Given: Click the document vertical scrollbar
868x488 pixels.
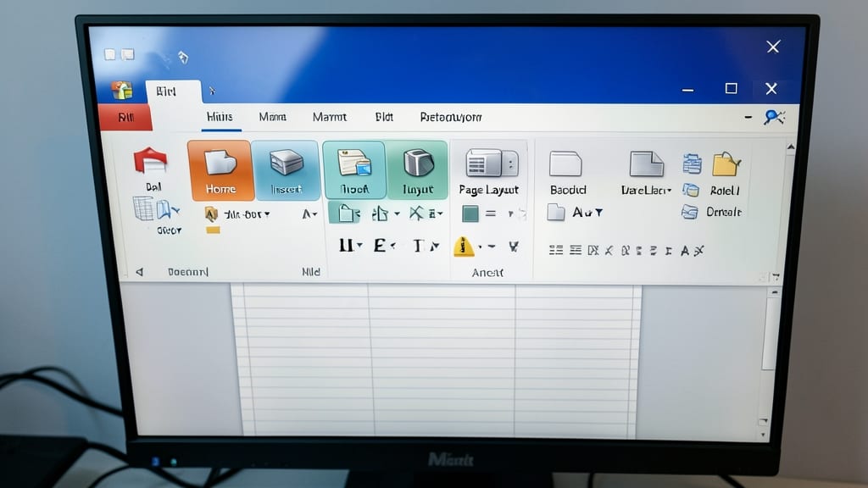Looking at the screenshot, I should click(768, 332).
